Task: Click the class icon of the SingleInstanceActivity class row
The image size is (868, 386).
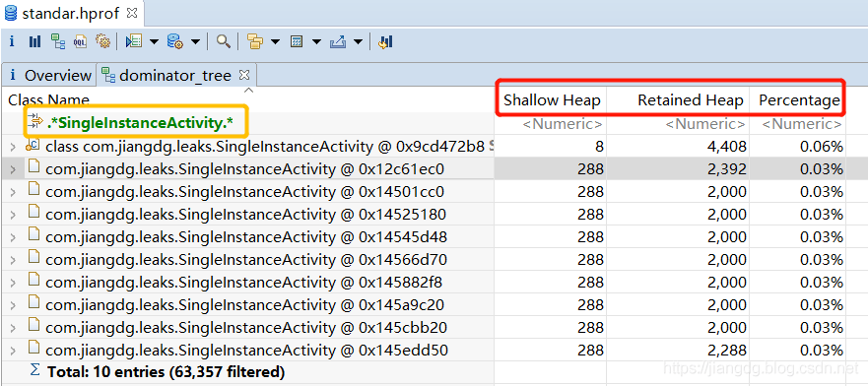Action: coord(33,146)
